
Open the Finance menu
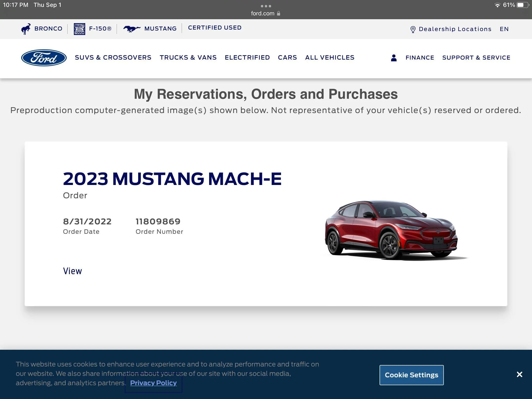[x=420, y=58]
